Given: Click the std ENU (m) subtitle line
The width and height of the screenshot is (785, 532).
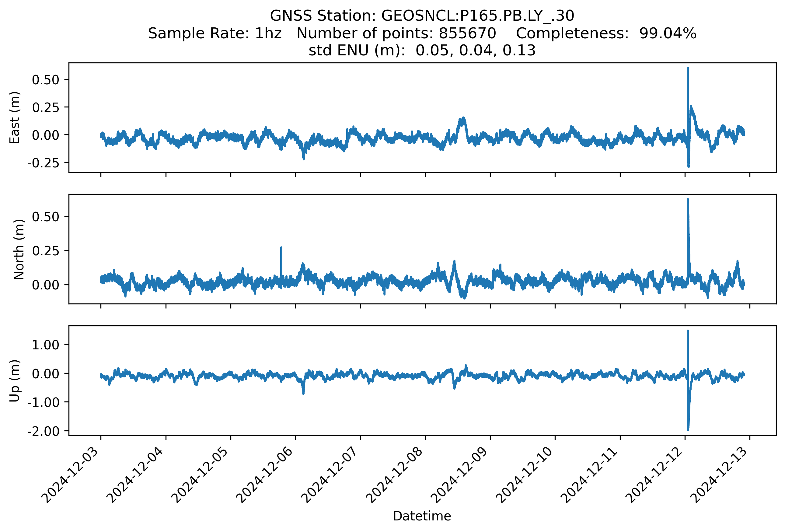Looking at the screenshot, I should pos(422,50).
